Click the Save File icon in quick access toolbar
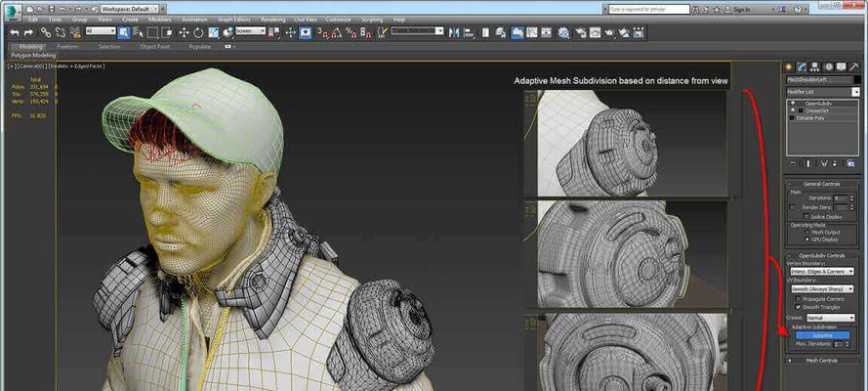Screen dimensions: 868x391 (52, 9)
